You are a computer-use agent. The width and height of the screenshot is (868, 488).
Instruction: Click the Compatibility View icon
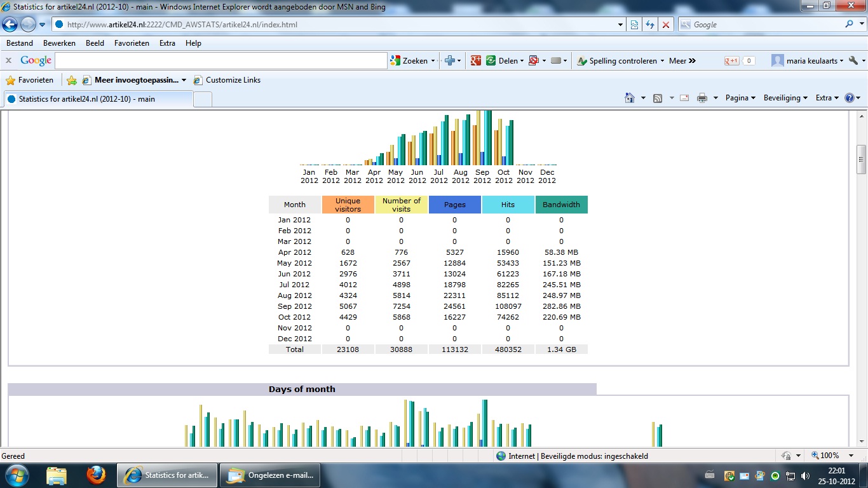[x=634, y=25]
